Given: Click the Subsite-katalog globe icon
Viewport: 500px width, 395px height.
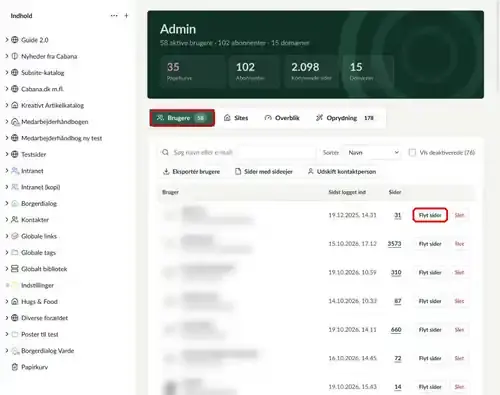Looking at the screenshot, I should click(x=15, y=73).
